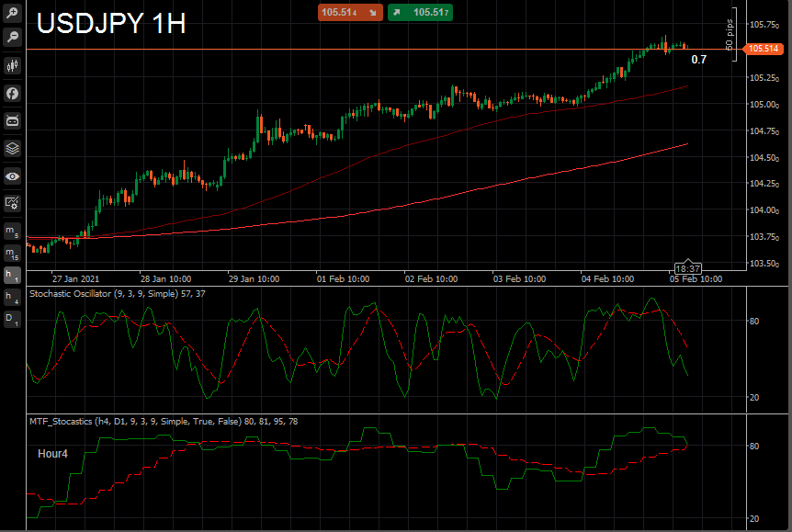Screen dimensions: 792x532
Task: Switch to m5 timeframe
Action: pos(12,232)
